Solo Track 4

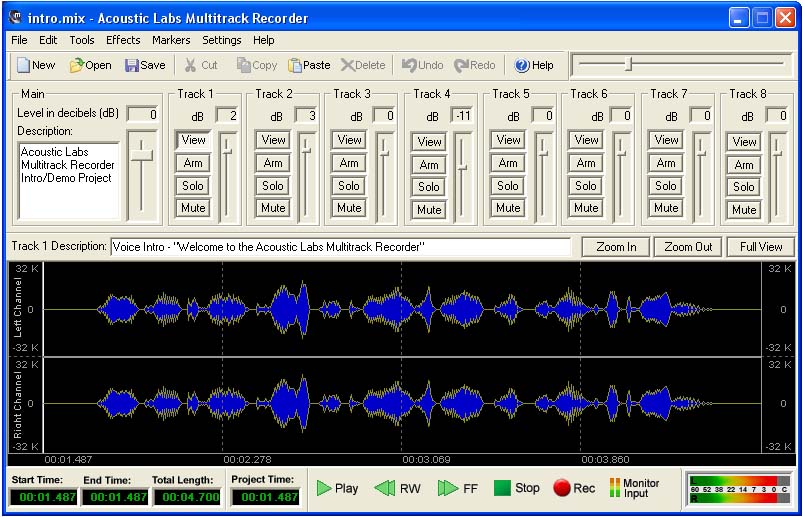[429, 187]
